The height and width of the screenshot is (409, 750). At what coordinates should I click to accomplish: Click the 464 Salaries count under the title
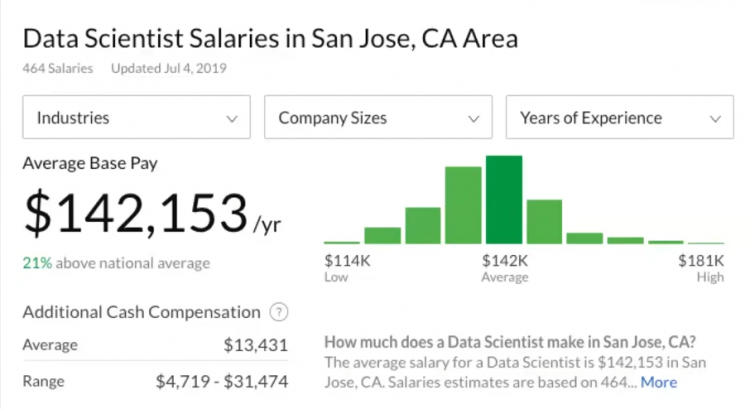pos(57,69)
